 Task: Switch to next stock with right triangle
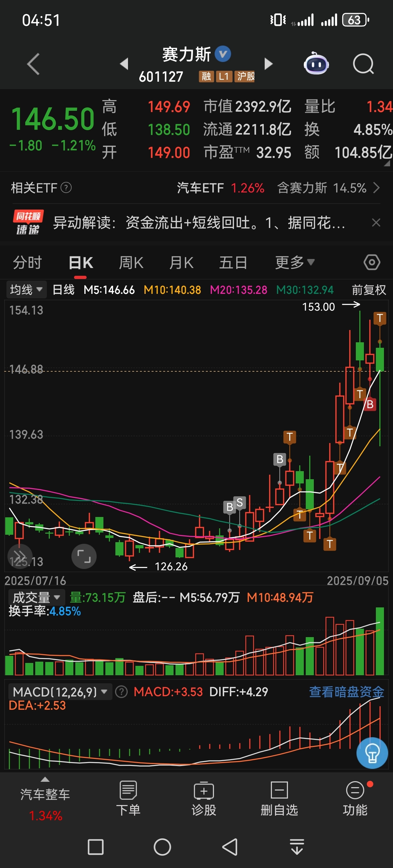tap(268, 64)
